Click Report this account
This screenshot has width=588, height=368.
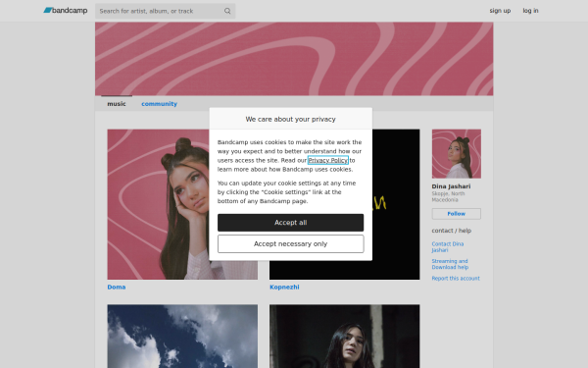click(456, 279)
